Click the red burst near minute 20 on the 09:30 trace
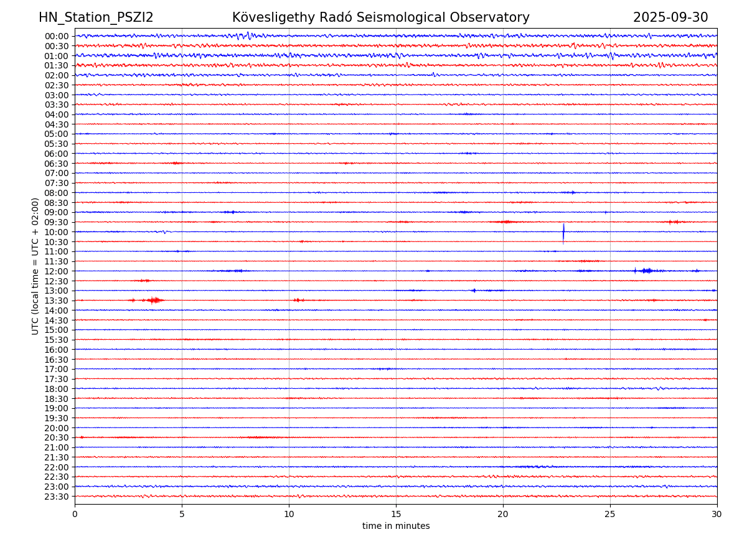Screen dimensions: 747x560 505,222
